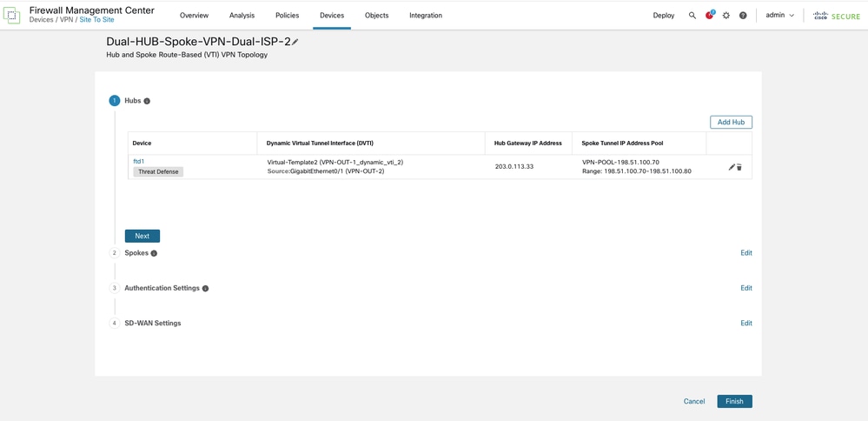Expand the Authentication Settings heading

tap(162, 288)
